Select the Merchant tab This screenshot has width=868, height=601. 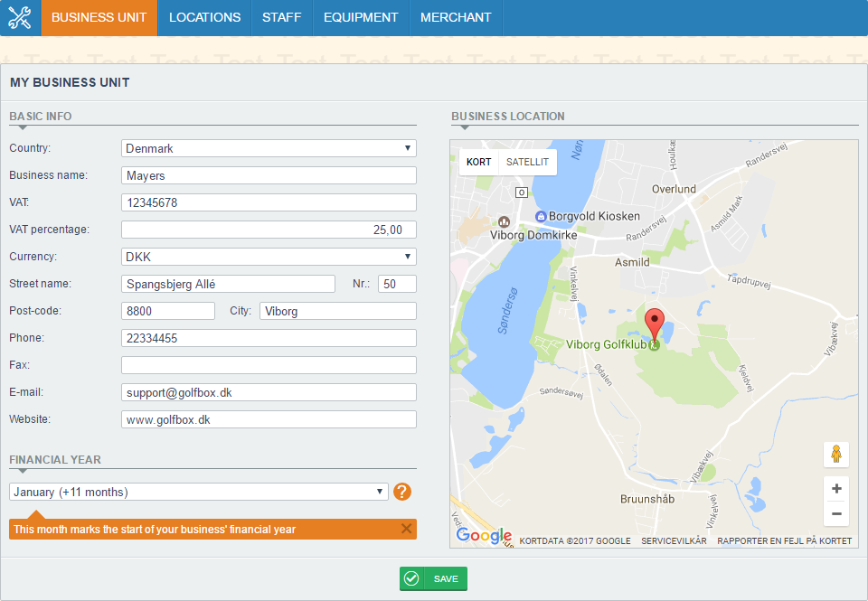456,17
